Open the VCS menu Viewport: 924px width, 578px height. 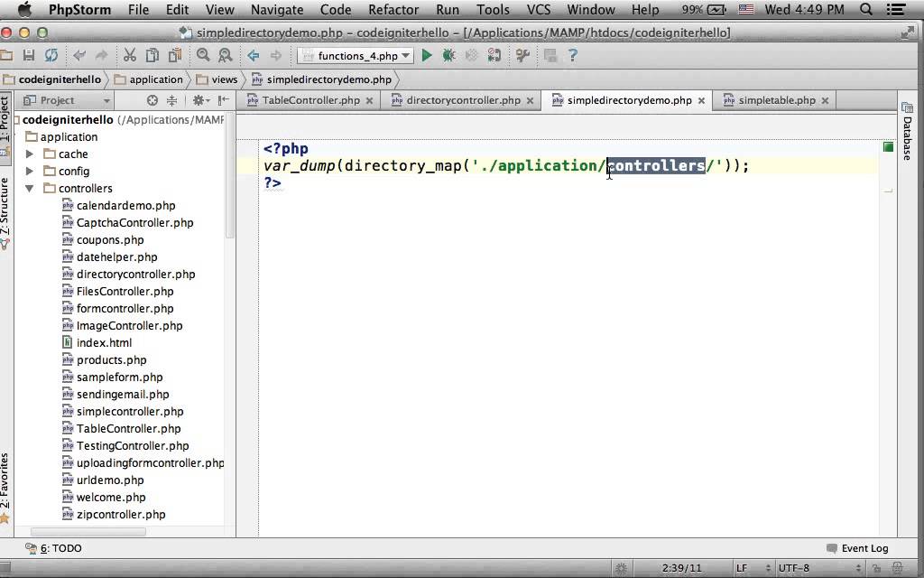click(x=538, y=9)
